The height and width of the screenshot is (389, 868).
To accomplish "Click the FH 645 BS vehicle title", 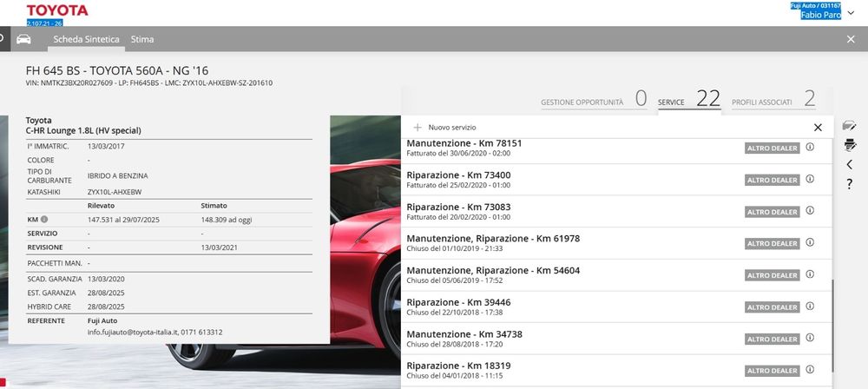I will pos(117,70).
